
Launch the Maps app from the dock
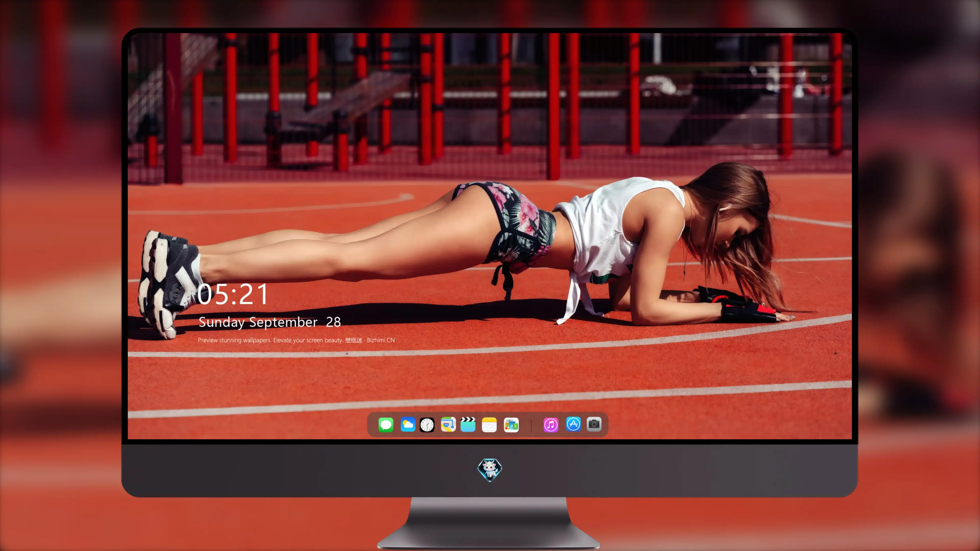pos(448,425)
